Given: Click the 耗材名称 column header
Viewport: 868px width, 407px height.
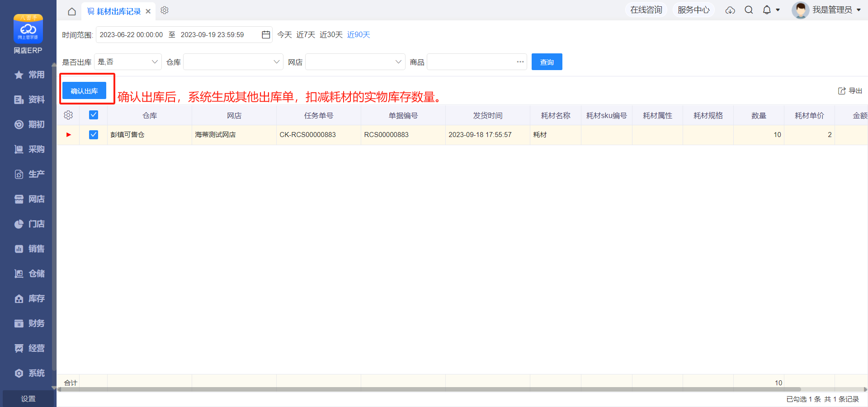Looking at the screenshot, I should 556,116.
